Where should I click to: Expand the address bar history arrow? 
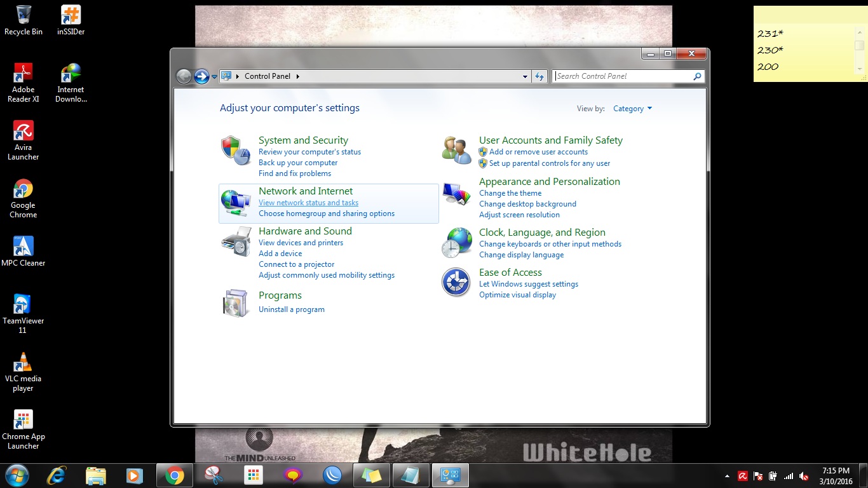tap(525, 76)
